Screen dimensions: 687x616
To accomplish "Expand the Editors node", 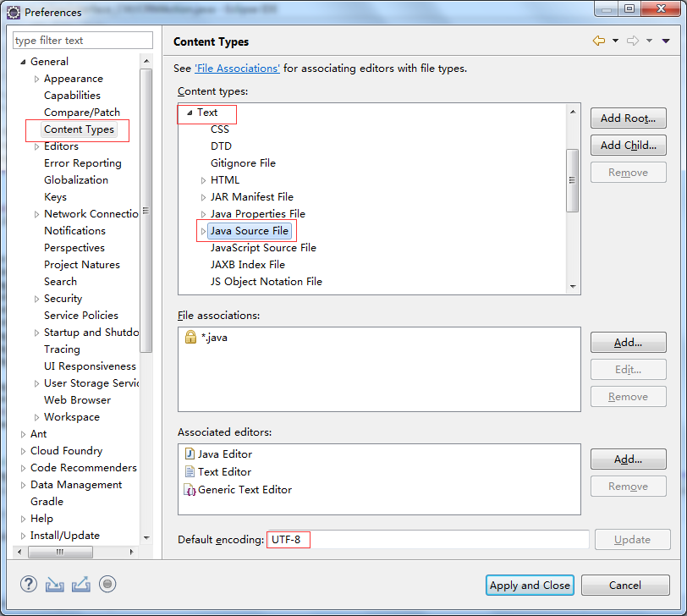I will tap(37, 146).
